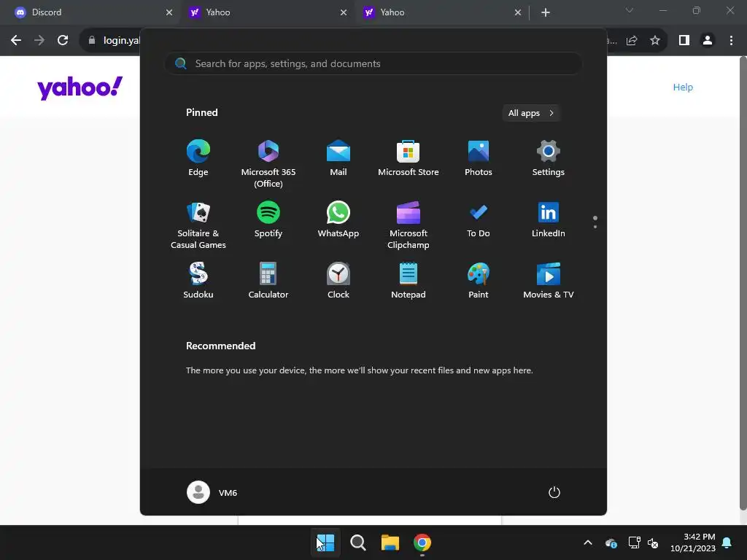Open taskbar Search

click(357, 542)
